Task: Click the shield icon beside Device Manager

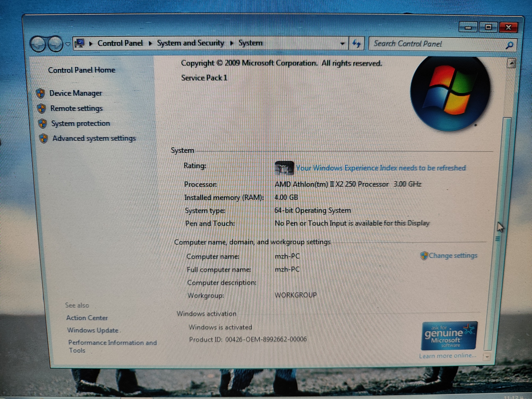Action: (x=40, y=93)
